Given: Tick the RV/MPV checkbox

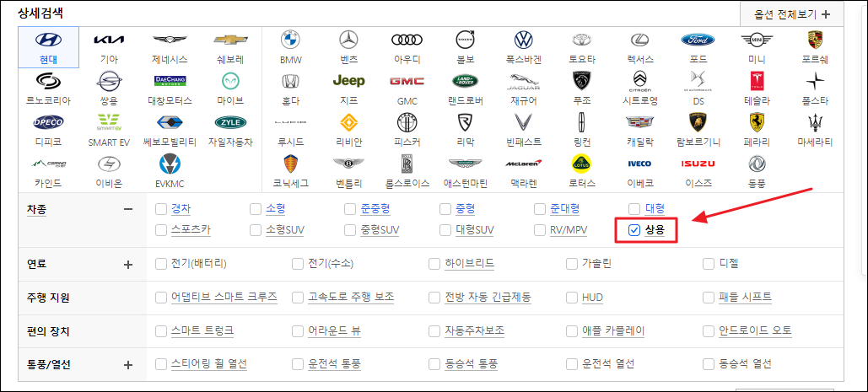Looking at the screenshot, I should [x=540, y=230].
